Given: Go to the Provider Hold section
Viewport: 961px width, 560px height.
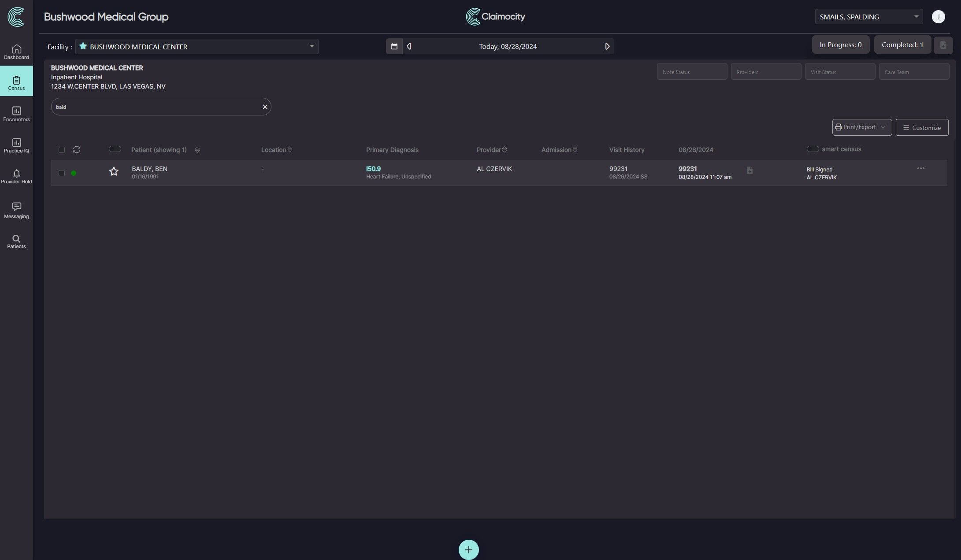Looking at the screenshot, I should [16, 176].
